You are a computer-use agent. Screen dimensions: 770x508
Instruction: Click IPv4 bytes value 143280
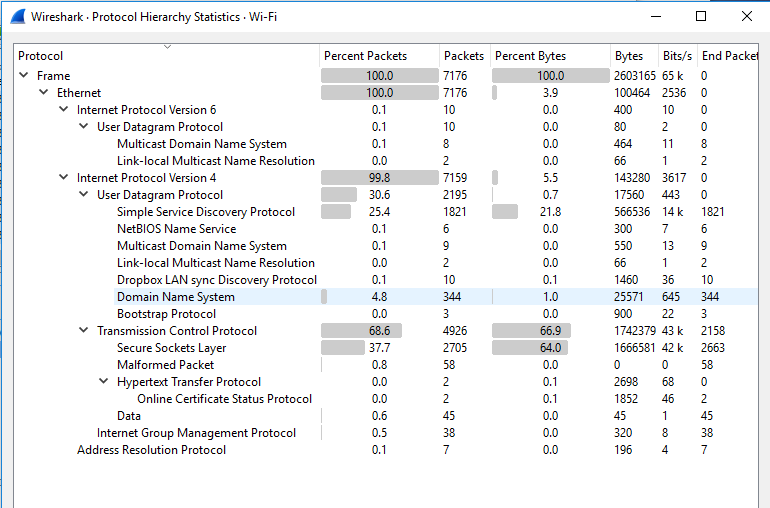[632, 178]
